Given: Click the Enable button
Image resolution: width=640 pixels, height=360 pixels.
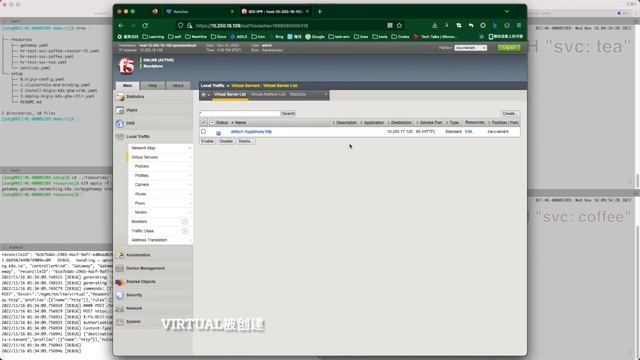Looking at the screenshot, I should click(x=207, y=141).
